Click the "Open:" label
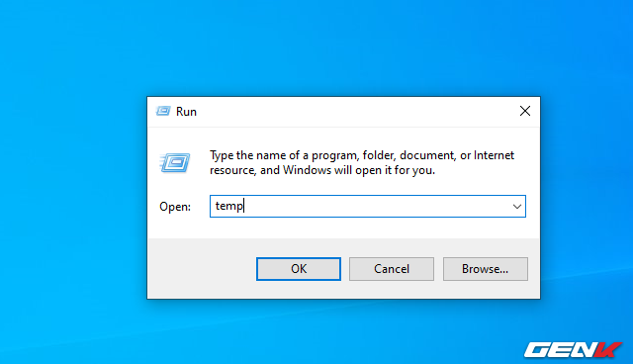The width and height of the screenshot is (633, 364). point(175,207)
